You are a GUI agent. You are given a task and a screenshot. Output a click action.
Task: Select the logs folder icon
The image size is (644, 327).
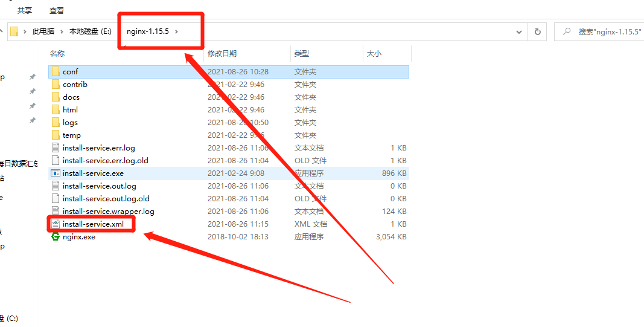[56, 123]
